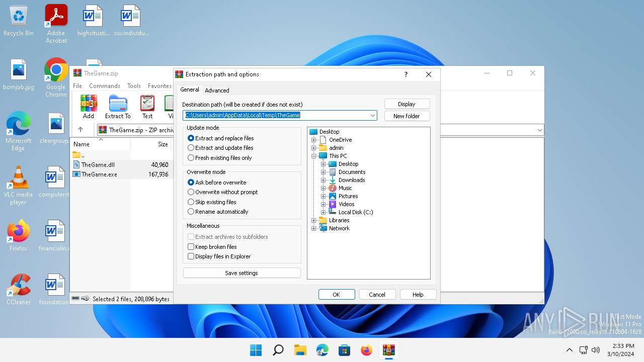Screen dimensions: 644x362
Task: Select Skip existing files option
Action: tap(212, 202)
